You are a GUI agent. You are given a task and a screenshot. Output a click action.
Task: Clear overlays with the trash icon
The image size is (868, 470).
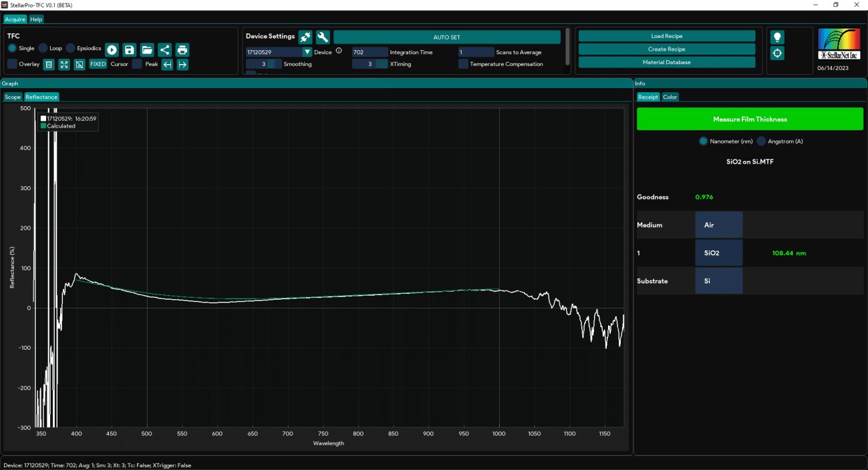(49, 65)
